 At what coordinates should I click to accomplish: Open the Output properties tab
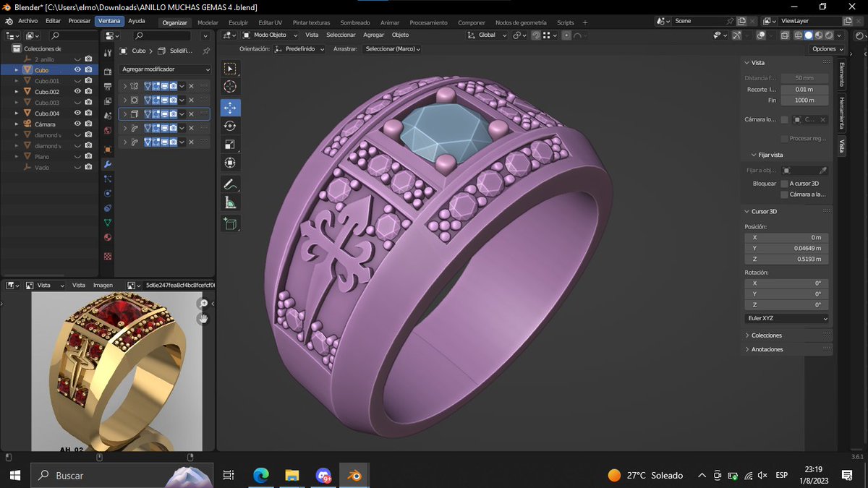click(x=108, y=87)
